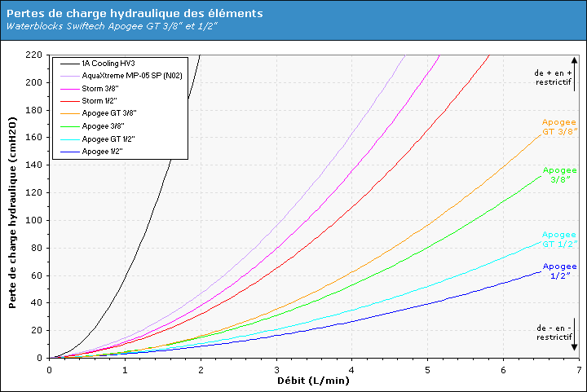
Task: Click legend entry 'AquaXtreme MP-05 SP (N02)'
Action: pyautogui.click(x=132, y=76)
